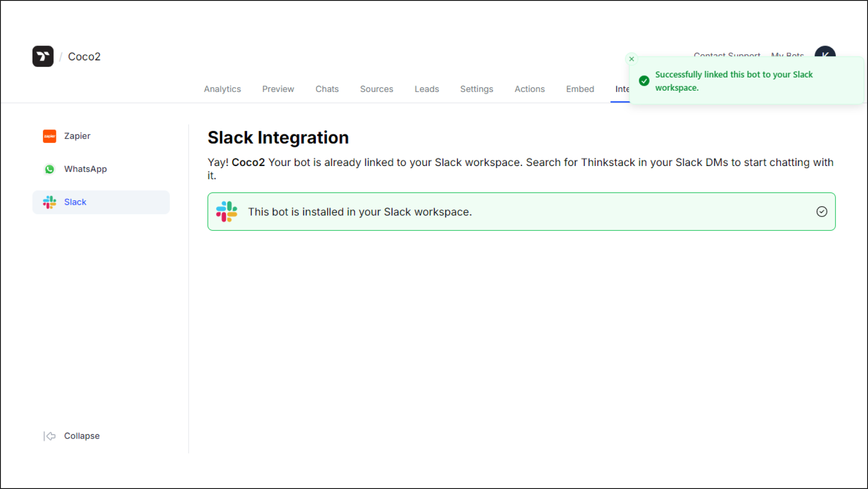Image resolution: width=868 pixels, height=489 pixels.
Task: Switch to the Preview tab
Action: (x=278, y=89)
